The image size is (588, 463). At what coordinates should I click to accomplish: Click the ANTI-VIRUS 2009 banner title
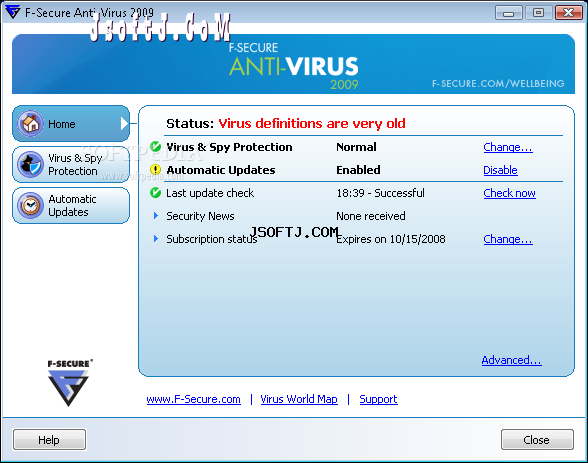tap(294, 66)
